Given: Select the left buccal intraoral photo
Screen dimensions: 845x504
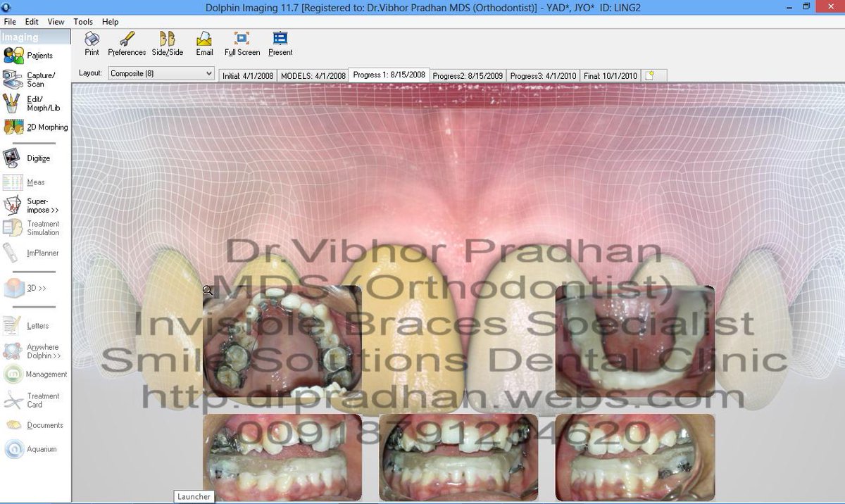Looking at the screenshot, I should (x=634, y=458).
